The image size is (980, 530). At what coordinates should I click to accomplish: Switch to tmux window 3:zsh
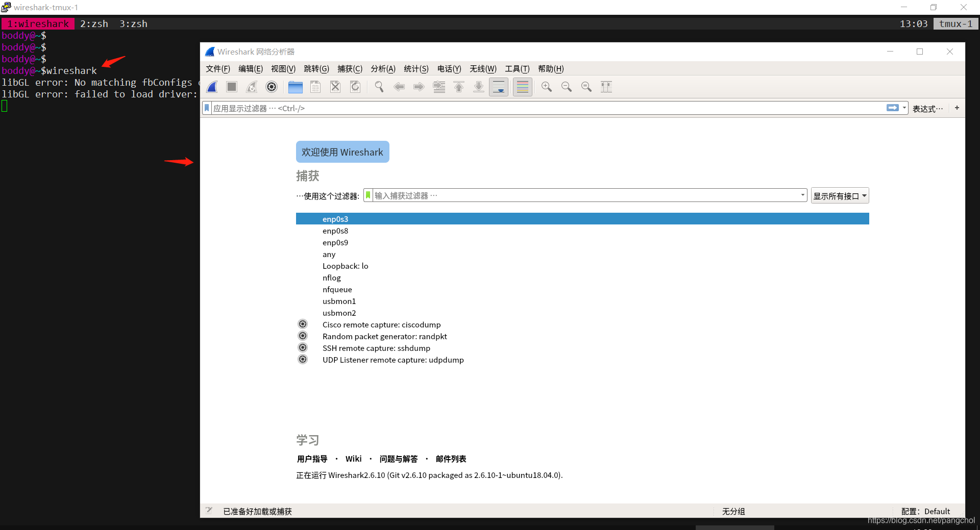tap(134, 24)
